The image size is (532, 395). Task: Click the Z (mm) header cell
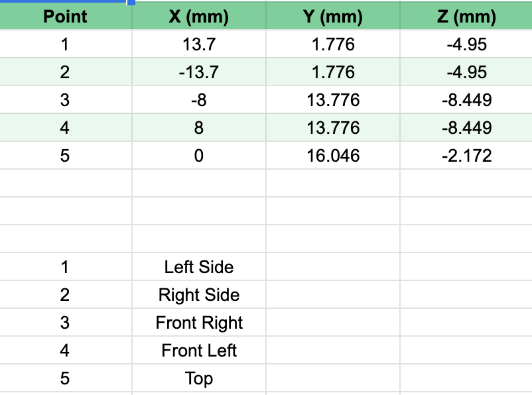(x=466, y=17)
